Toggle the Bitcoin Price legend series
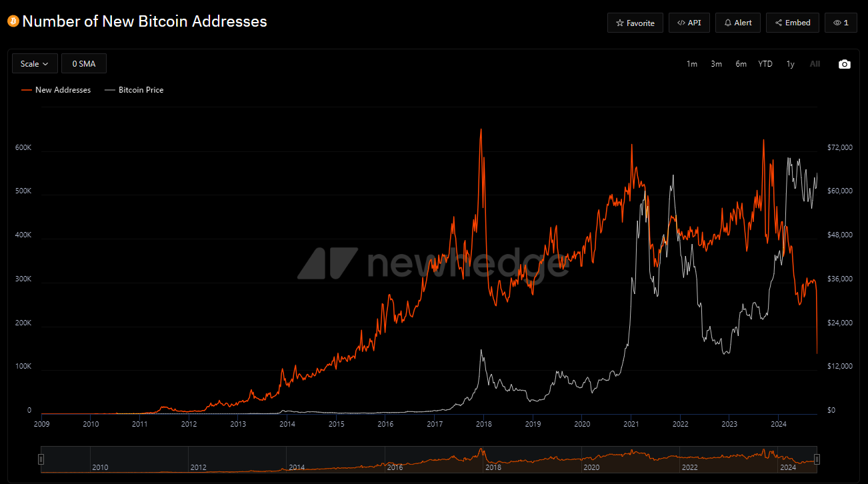This screenshot has height=484, width=868. pos(134,90)
